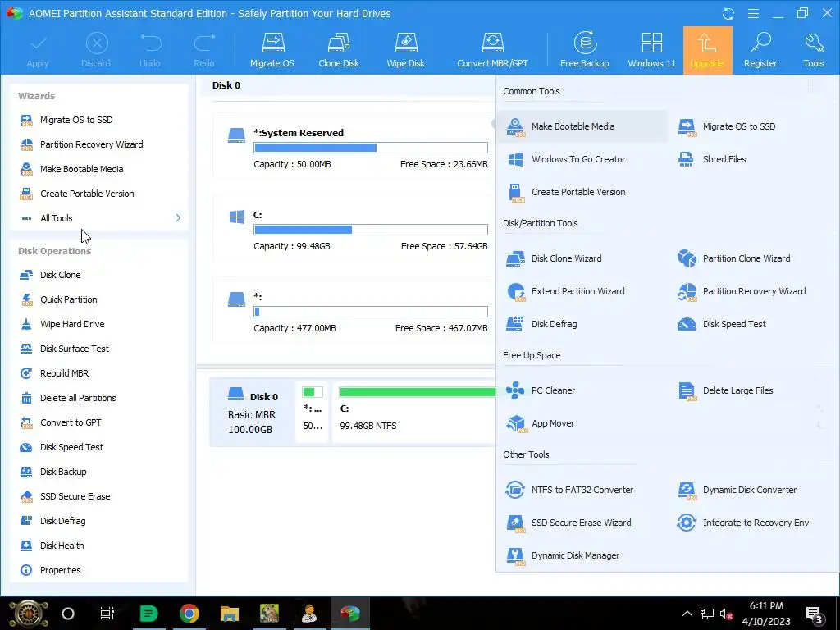Open Windows To Go Creator
This screenshot has width=840, height=630.
(566, 159)
